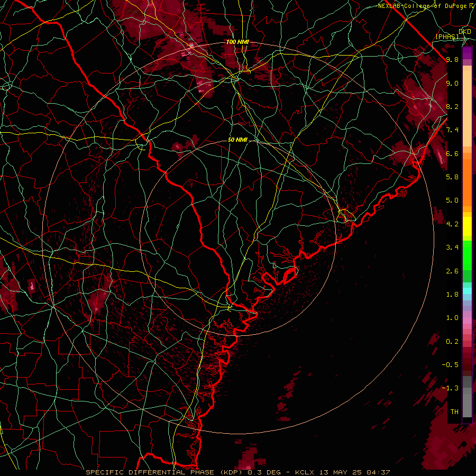Click the 9.8 scale value
The width and height of the screenshot is (476, 476).
[452, 59]
